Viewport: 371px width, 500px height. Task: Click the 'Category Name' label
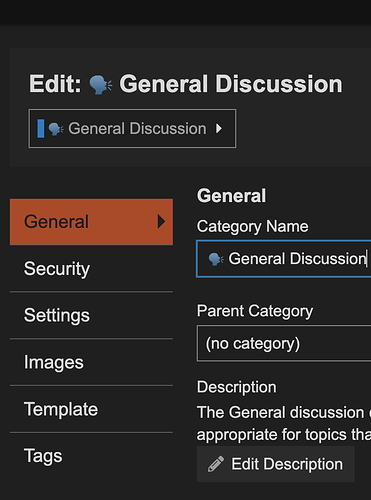coord(252,227)
